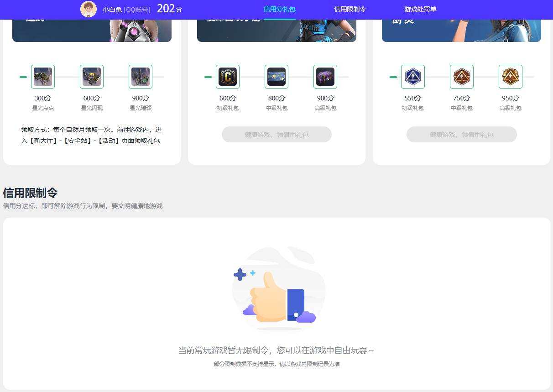Click the 202分 credit score
553x392 pixels.
click(x=169, y=9)
